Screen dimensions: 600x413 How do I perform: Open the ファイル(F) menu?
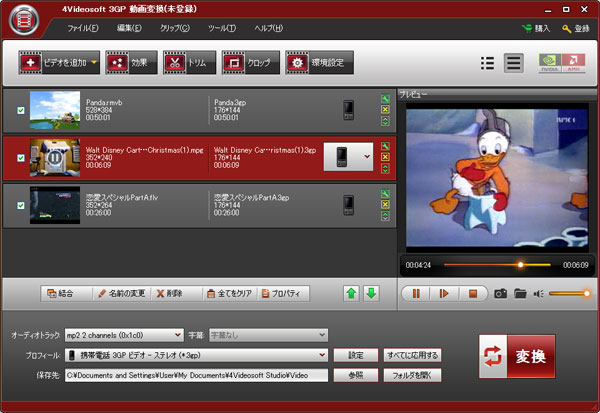click(83, 28)
